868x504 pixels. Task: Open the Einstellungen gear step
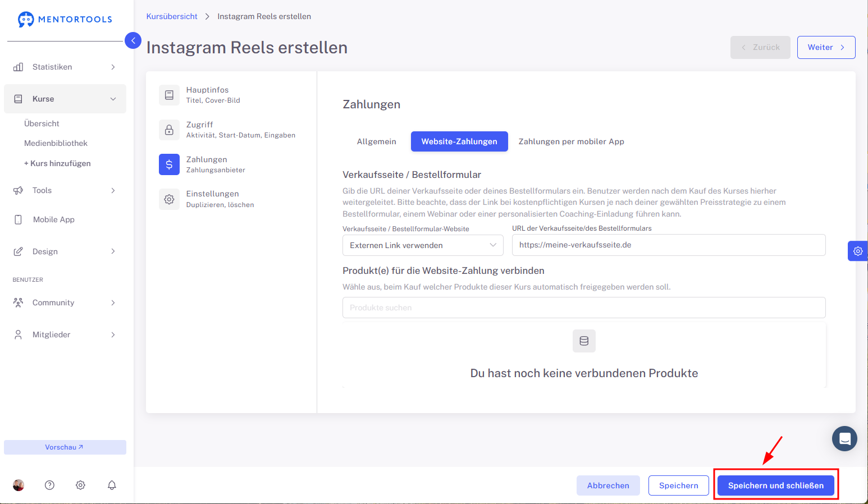169,199
